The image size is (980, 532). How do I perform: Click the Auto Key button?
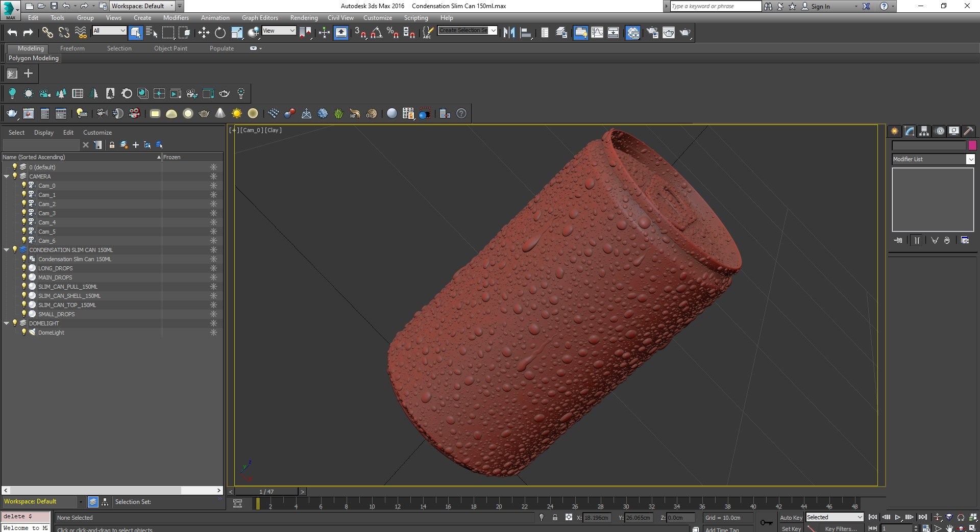tap(791, 517)
